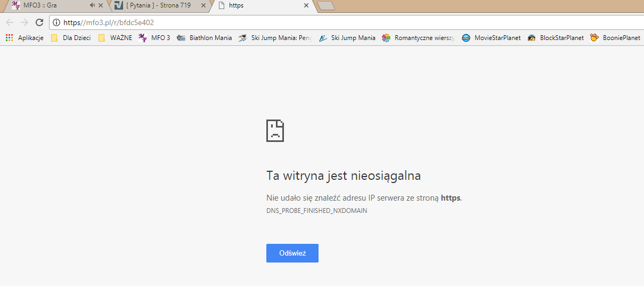Open the MFO 3 bookmark
644x286 pixels.
154,38
